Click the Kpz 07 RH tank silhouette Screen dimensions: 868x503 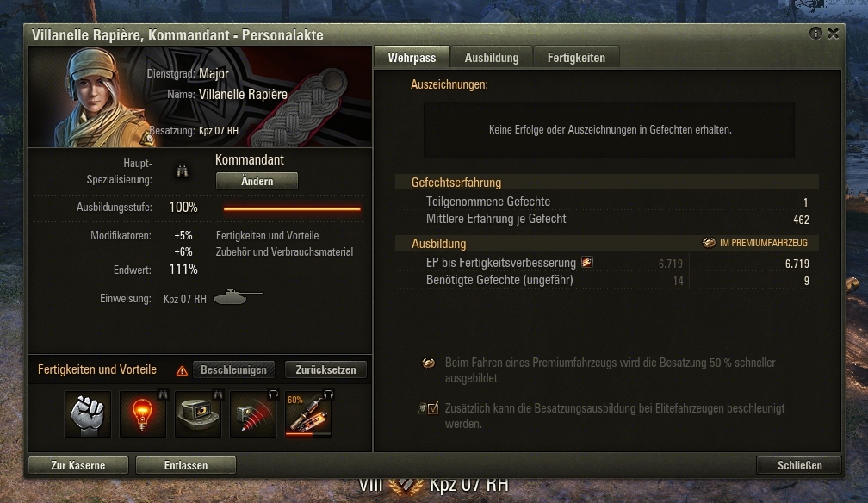coord(238,297)
